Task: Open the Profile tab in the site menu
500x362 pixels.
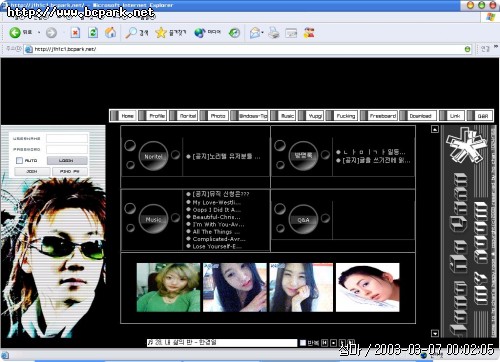Action: pyautogui.click(x=152, y=116)
